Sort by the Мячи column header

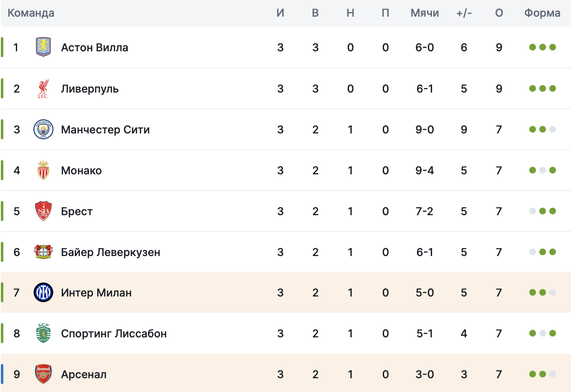[424, 13]
